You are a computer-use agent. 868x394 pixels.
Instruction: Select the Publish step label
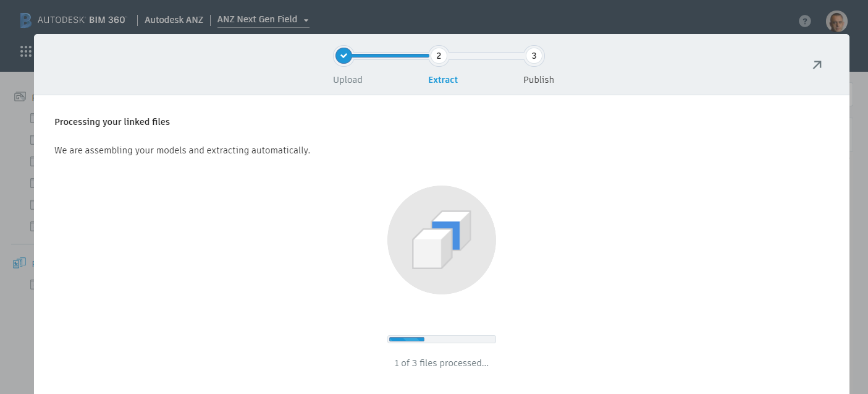(x=538, y=79)
